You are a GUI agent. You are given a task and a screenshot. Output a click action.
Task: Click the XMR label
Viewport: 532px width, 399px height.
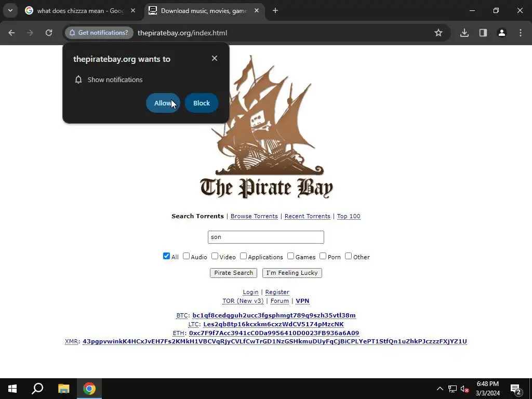click(72, 341)
